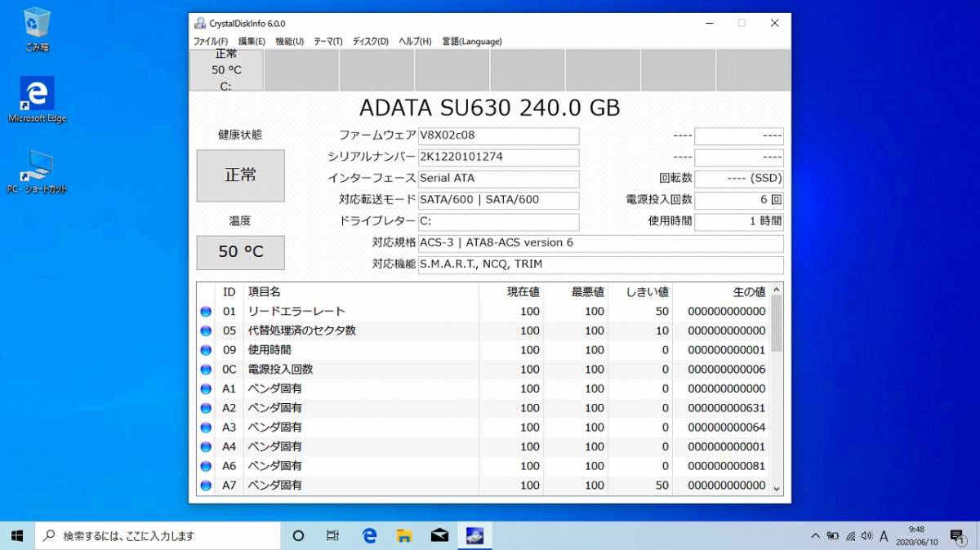Open the ディスク(D) menu
This screenshot has width=980, height=550.
[x=371, y=42]
